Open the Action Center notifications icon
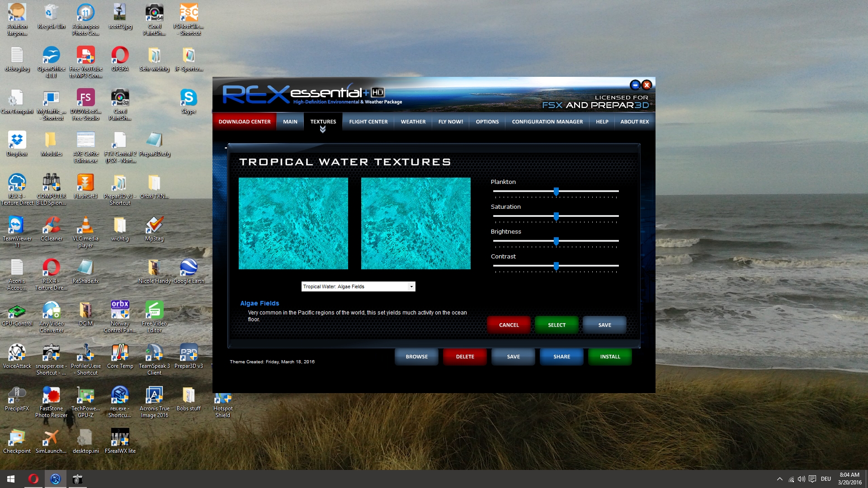 812,479
